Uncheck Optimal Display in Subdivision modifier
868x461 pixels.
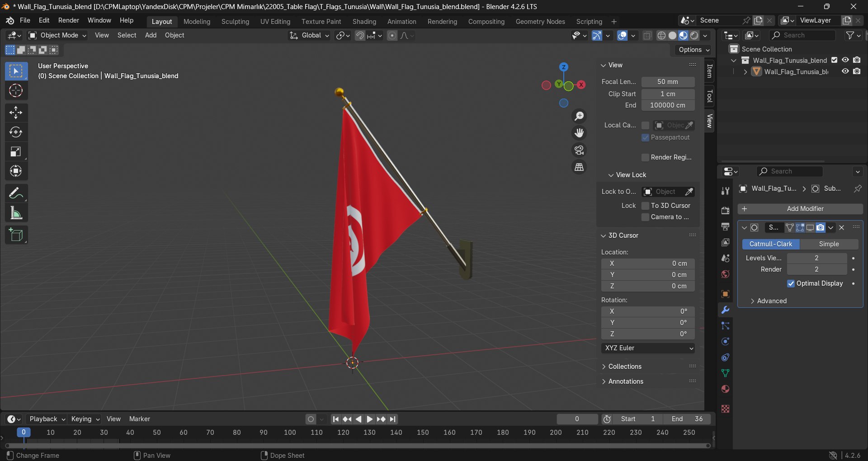click(791, 283)
